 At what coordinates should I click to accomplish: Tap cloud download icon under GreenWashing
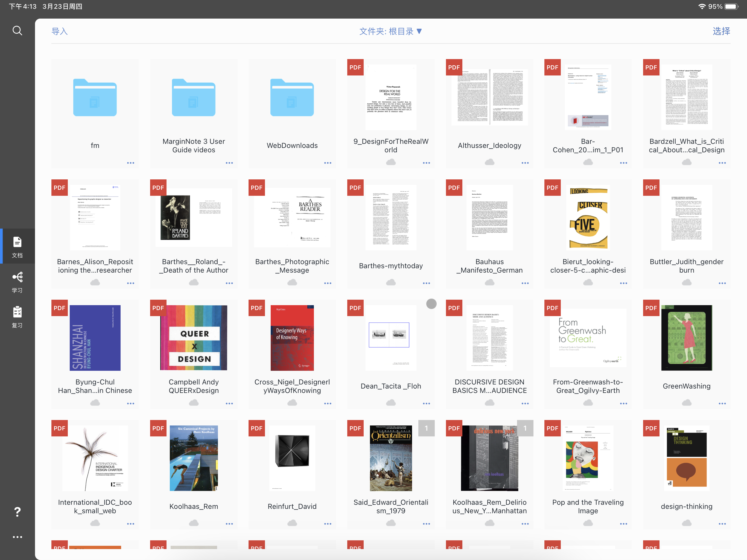686,403
